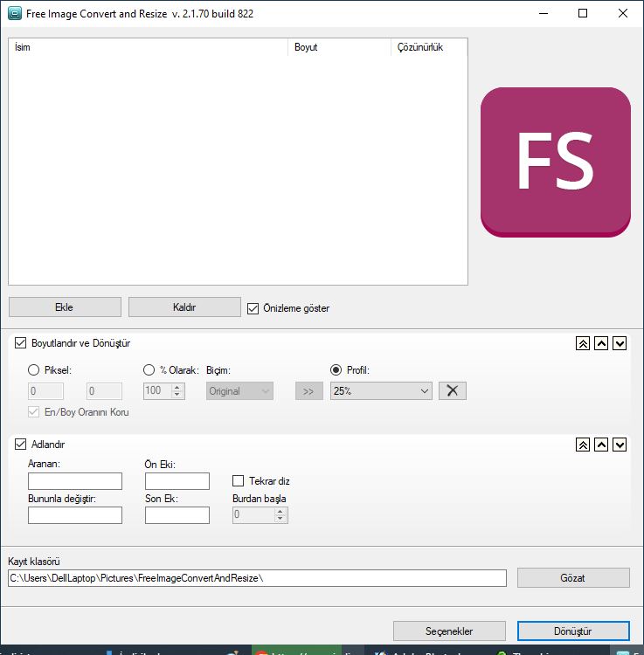Close the Free Image Convert and Resize window
The image size is (644, 655).
point(623,13)
